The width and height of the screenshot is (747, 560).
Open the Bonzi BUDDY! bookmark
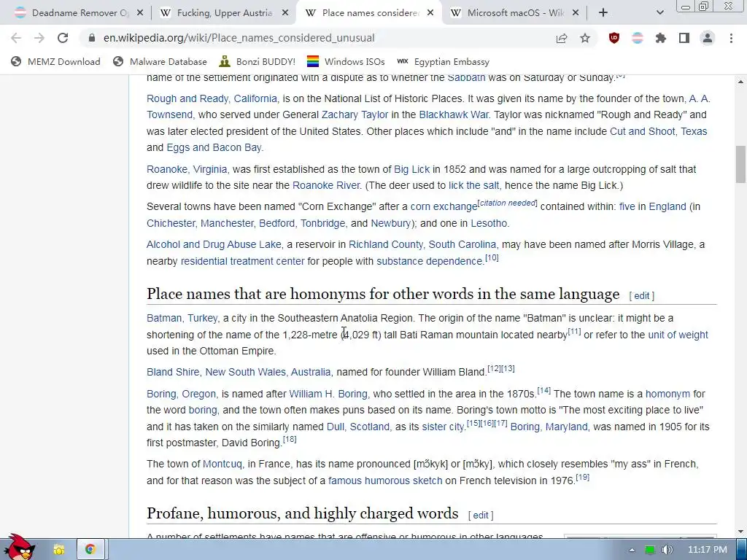[258, 61]
